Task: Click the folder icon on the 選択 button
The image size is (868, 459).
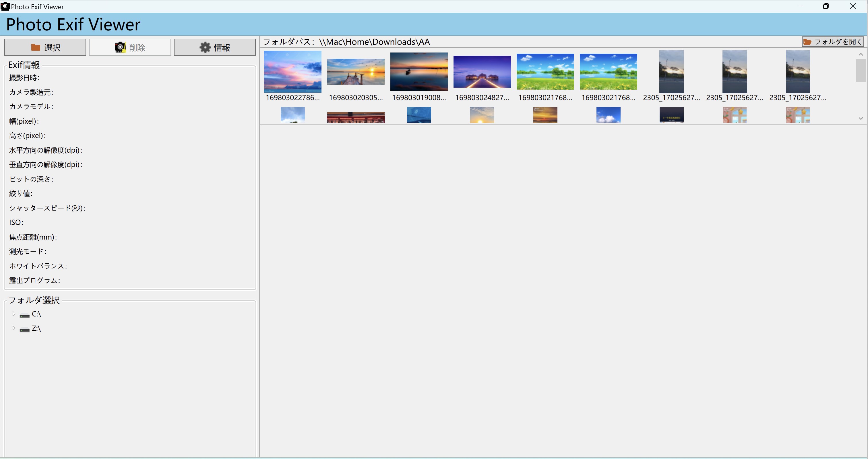Action: (36, 48)
